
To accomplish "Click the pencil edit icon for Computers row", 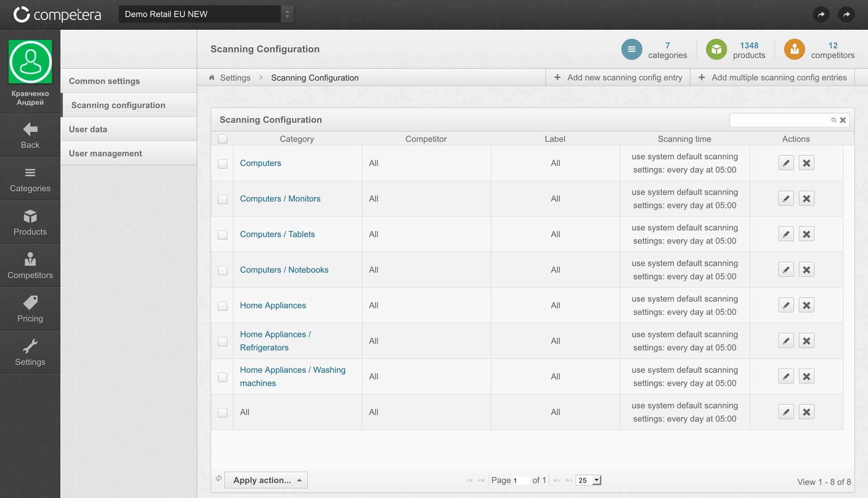I will 786,163.
